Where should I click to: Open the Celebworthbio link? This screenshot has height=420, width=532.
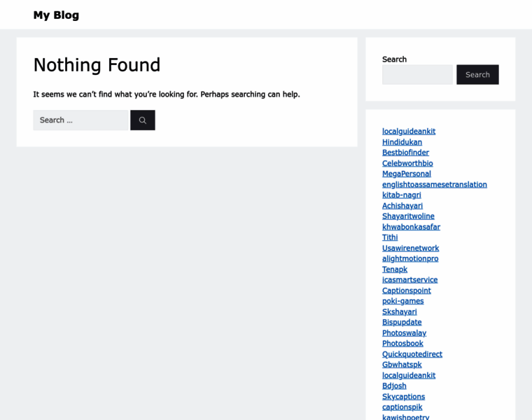[x=407, y=163]
